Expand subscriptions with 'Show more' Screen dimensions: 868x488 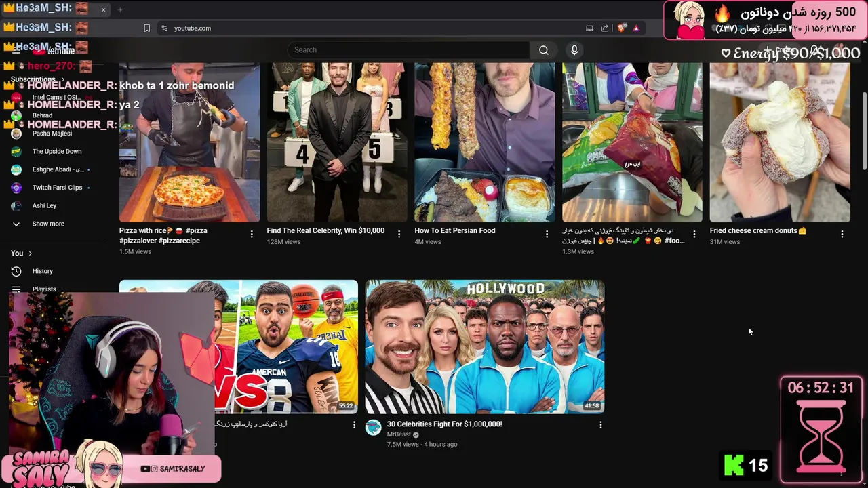click(48, 224)
